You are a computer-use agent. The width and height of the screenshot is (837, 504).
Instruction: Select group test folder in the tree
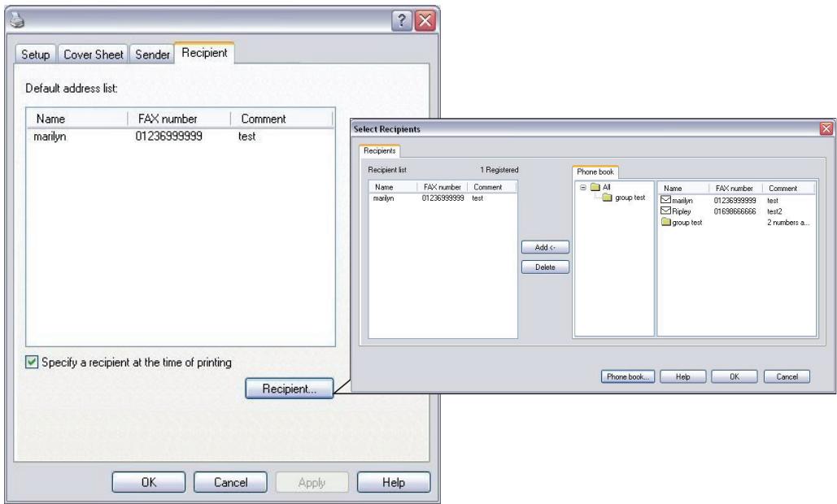623,198
